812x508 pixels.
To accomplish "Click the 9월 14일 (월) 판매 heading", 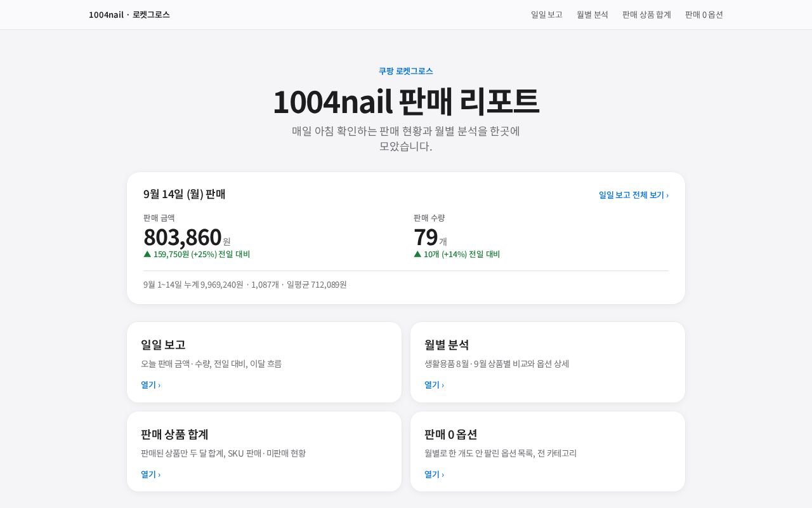I will [x=185, y=194].
